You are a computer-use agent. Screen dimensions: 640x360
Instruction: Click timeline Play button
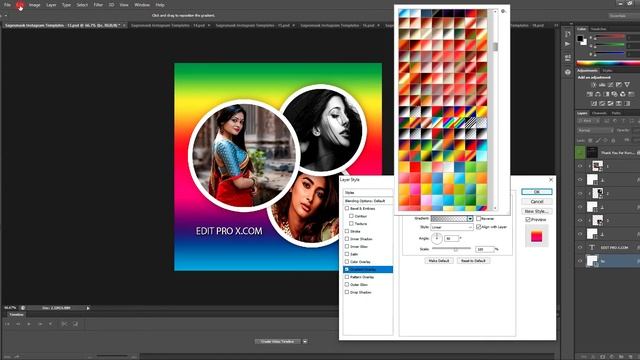coord(29,324)
